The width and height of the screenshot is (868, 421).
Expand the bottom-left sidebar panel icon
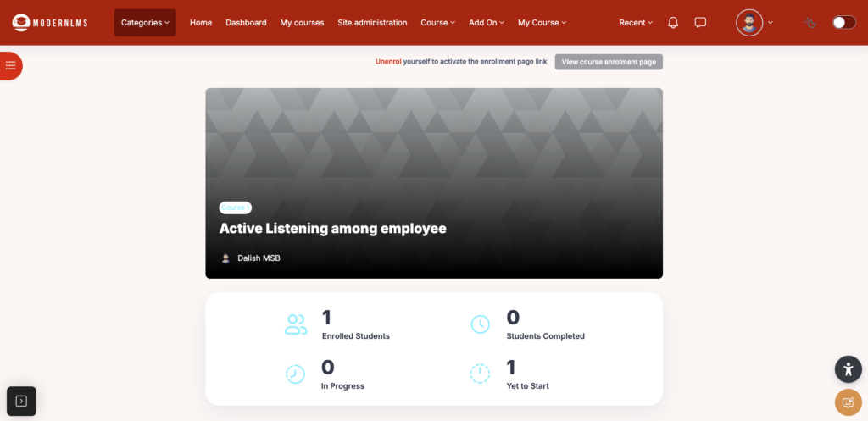pos(21,401)
